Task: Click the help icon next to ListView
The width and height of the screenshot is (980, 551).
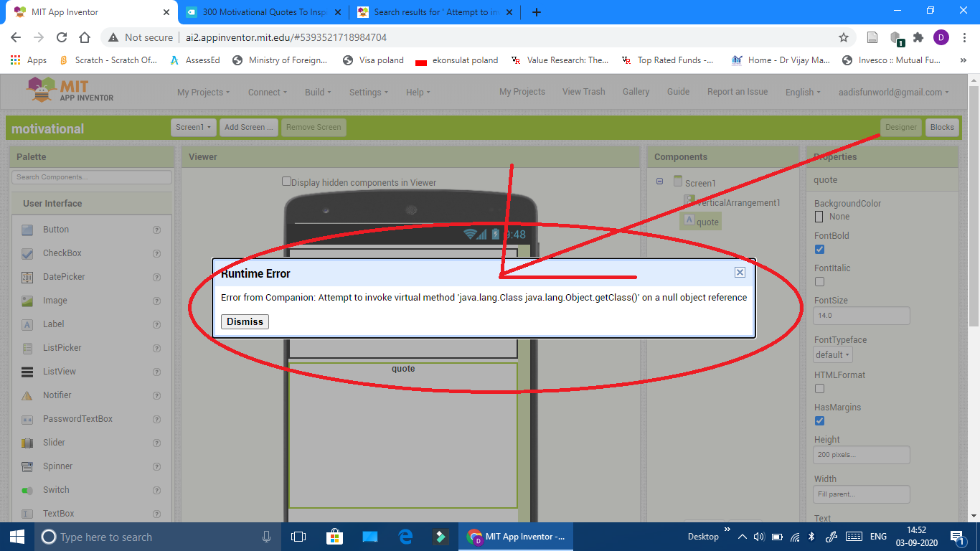Action: [x=156, y=372]
